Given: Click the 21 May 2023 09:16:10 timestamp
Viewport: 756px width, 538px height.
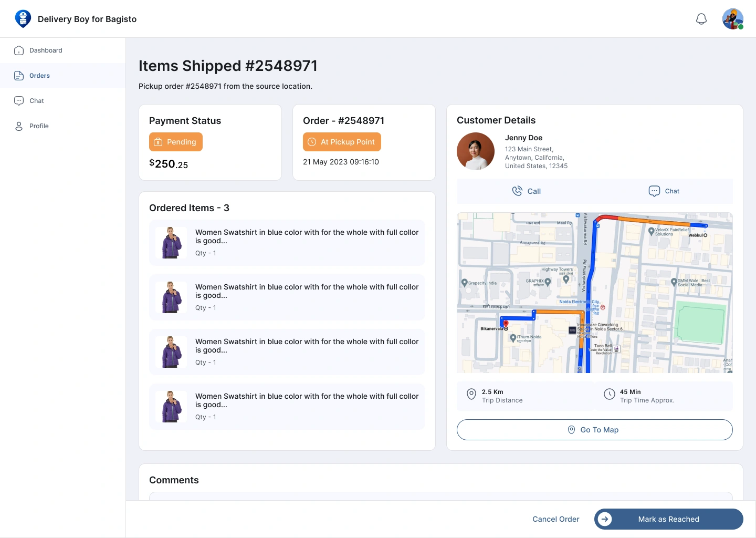Looking at the screenshot, I should click(341, 162).
